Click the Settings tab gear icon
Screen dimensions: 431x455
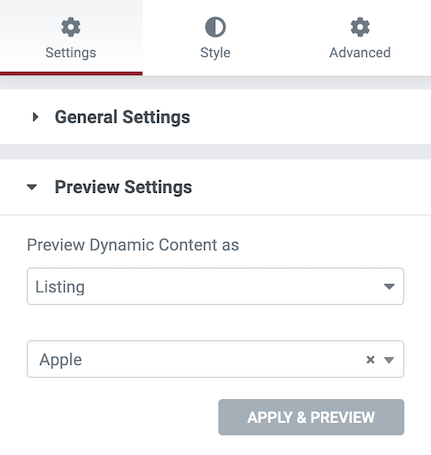[x=71, y=27]
